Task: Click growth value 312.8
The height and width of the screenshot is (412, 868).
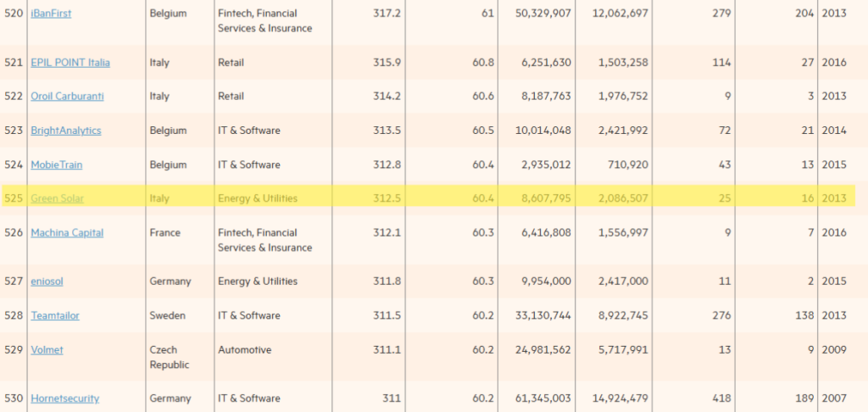Action: pos(387,165)
